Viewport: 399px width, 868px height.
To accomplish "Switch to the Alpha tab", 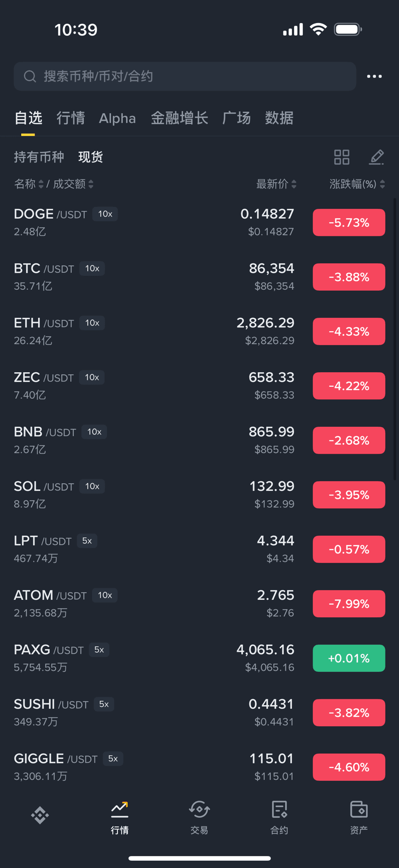I will (x=117, y=118).
